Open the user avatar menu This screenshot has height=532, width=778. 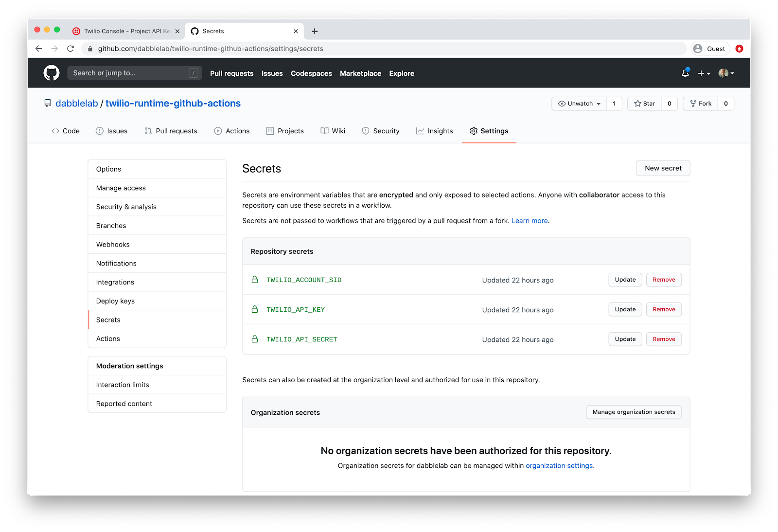tap(726, 73)
